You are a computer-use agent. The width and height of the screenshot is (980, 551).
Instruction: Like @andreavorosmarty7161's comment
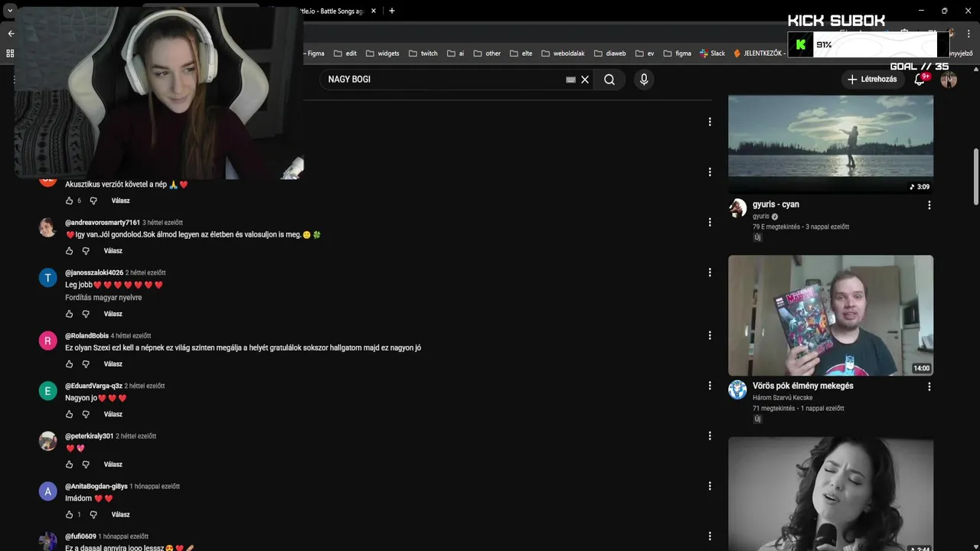pos(69,251)
